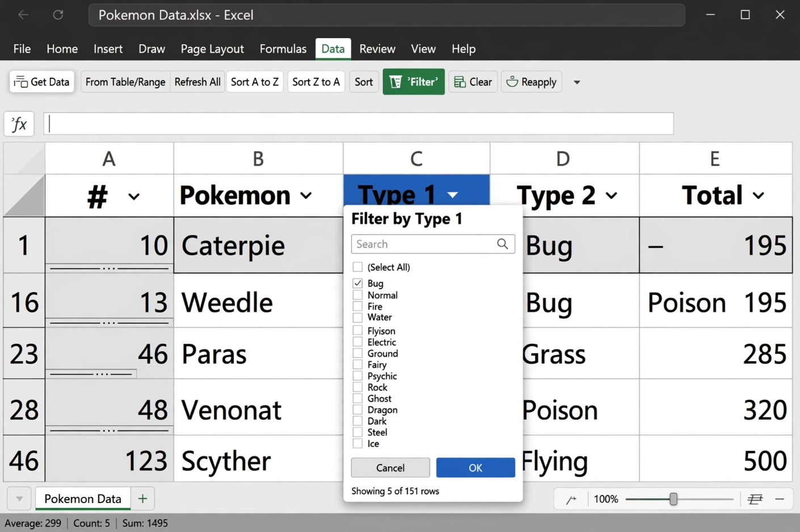This screenshot has width=800, height=532.
Task: Select the Caterpie cell
Action: click(x=259, y=245)
